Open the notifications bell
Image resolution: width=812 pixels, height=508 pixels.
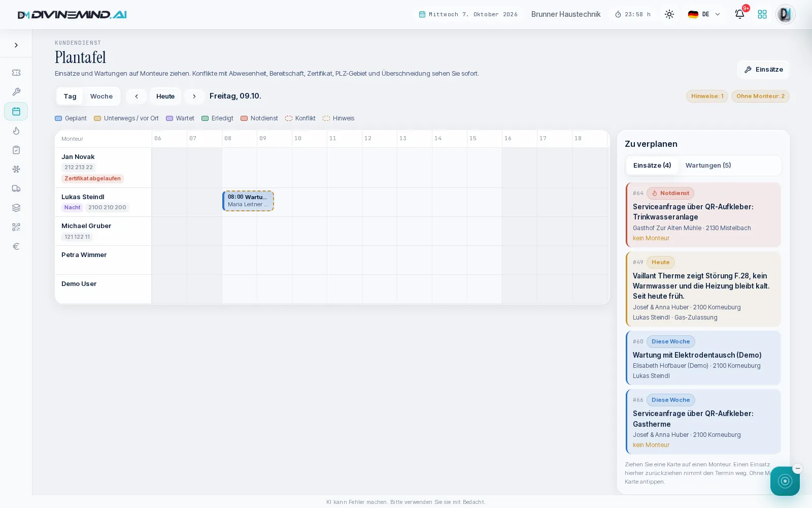tap(740, 14)
